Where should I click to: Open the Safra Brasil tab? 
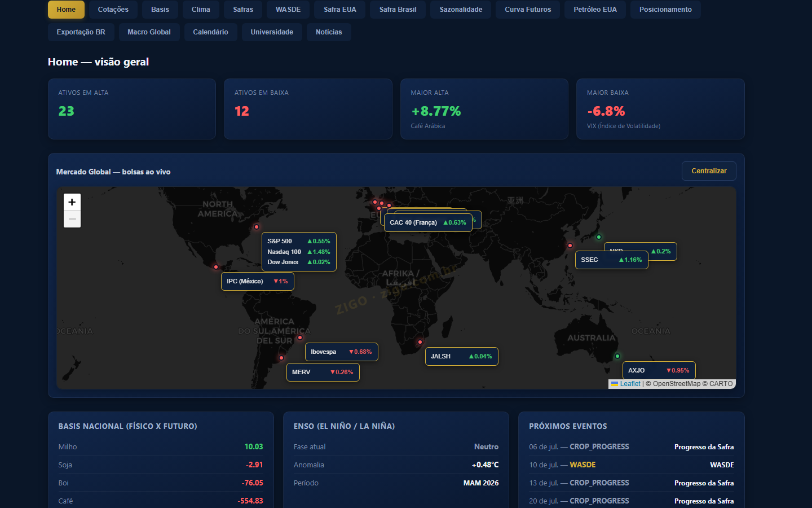pyautogui.click(x=398, y=10)
